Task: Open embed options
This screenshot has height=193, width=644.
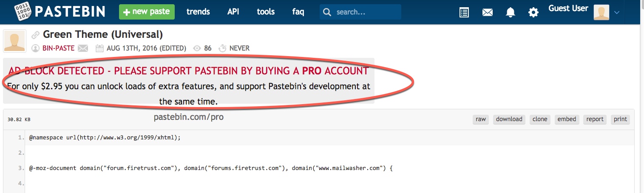Action: (567, 119)
